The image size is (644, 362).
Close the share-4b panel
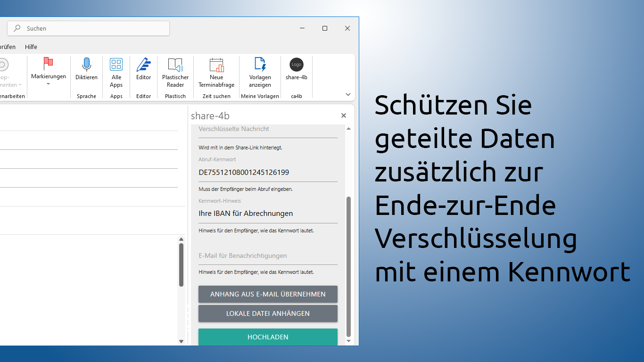tap(343, 115)
